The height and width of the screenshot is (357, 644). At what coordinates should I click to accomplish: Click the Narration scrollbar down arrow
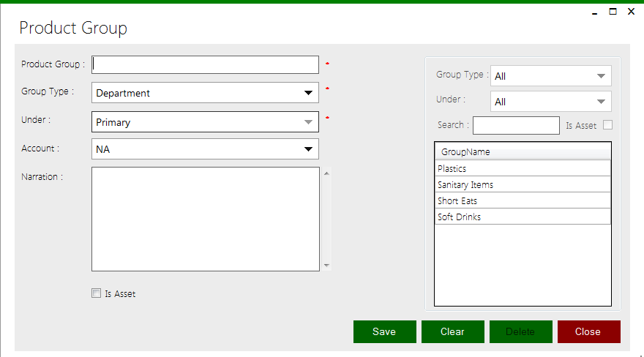pyautogui.click(x=326, y=266)
